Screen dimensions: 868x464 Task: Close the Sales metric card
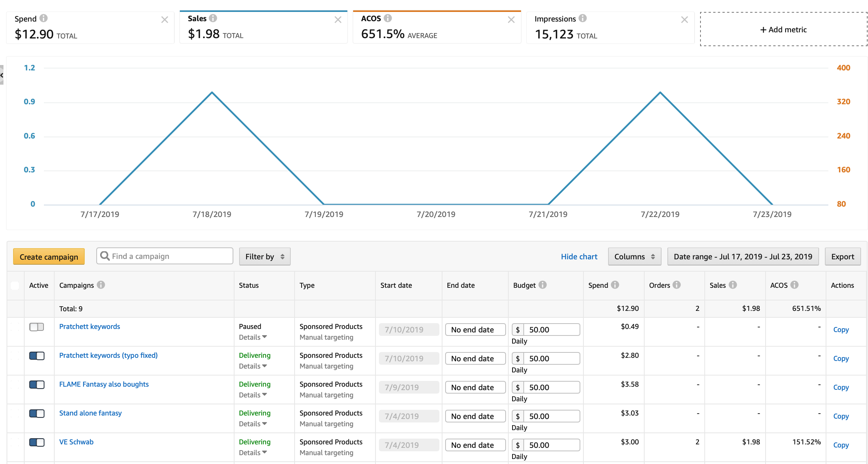(x=338, y=20)
